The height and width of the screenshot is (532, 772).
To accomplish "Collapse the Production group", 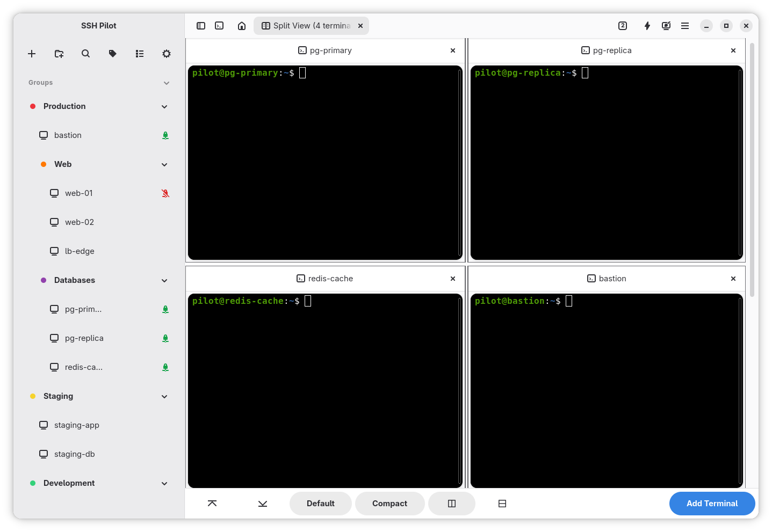I will pyautogui.click(x=164, y=106).
